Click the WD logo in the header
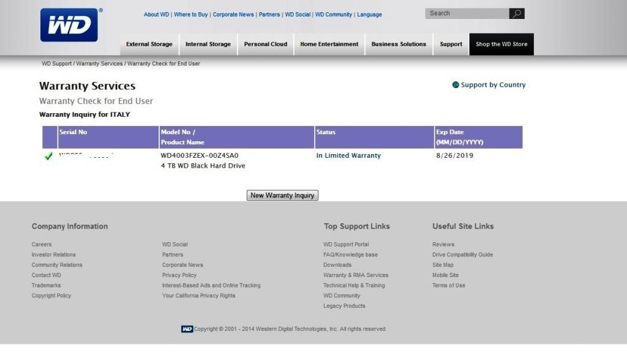Viewport: 627px width, 364px height. tap(69, 24)
